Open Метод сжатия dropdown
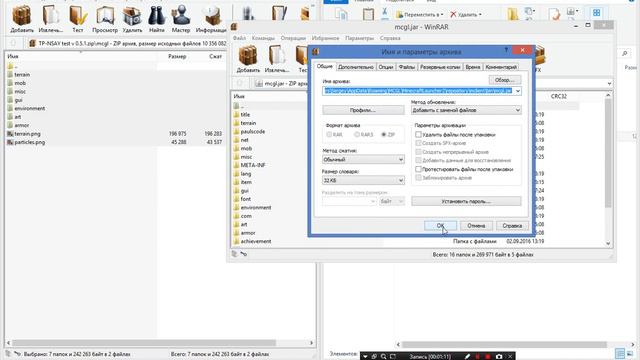This screenshot has height=360, width=640. coord(363,160)
